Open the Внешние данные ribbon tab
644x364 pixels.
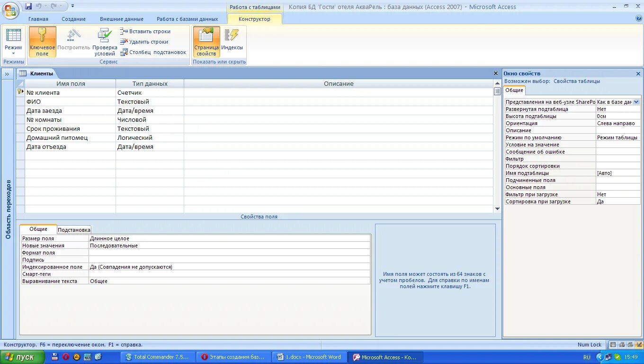pos(122,19)
